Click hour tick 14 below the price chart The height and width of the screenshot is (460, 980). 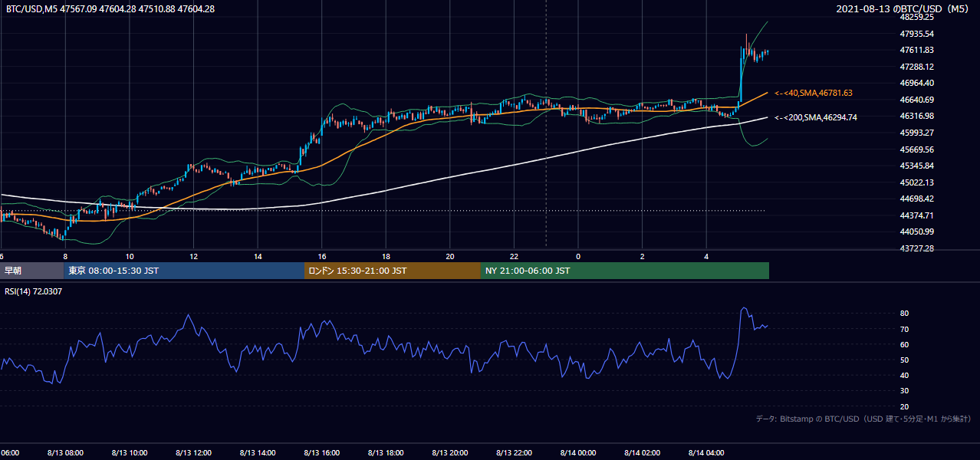(258, 256)
